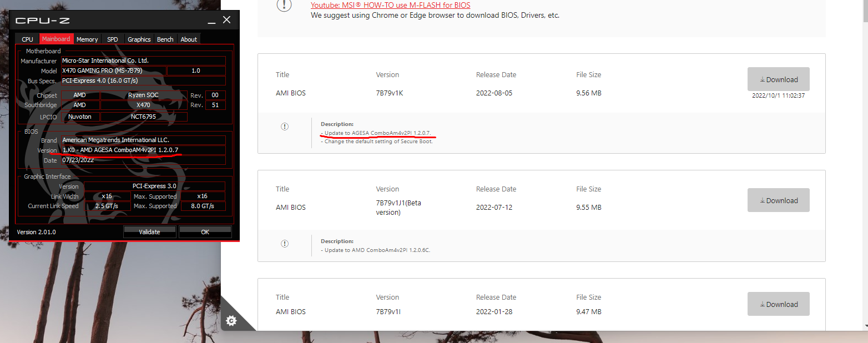
Task: Click the BIOS Date field 07/23/2022
Action: [x=143, y=160]
